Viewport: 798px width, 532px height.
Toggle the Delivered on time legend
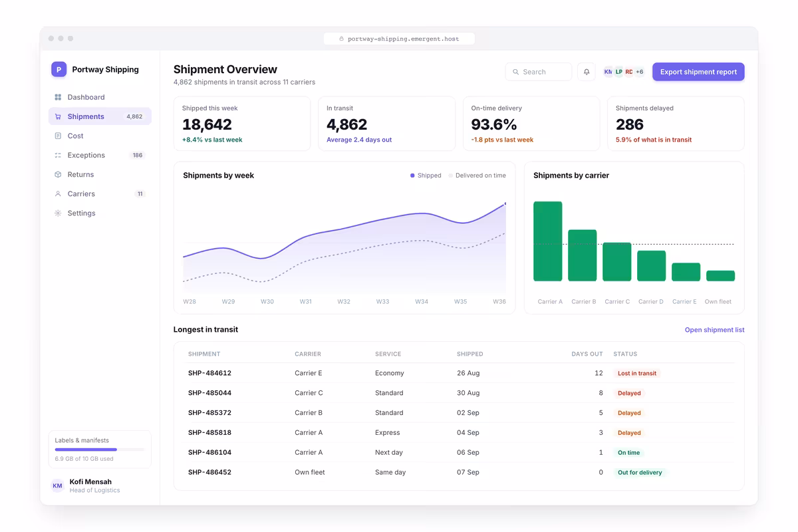[477, 176]
